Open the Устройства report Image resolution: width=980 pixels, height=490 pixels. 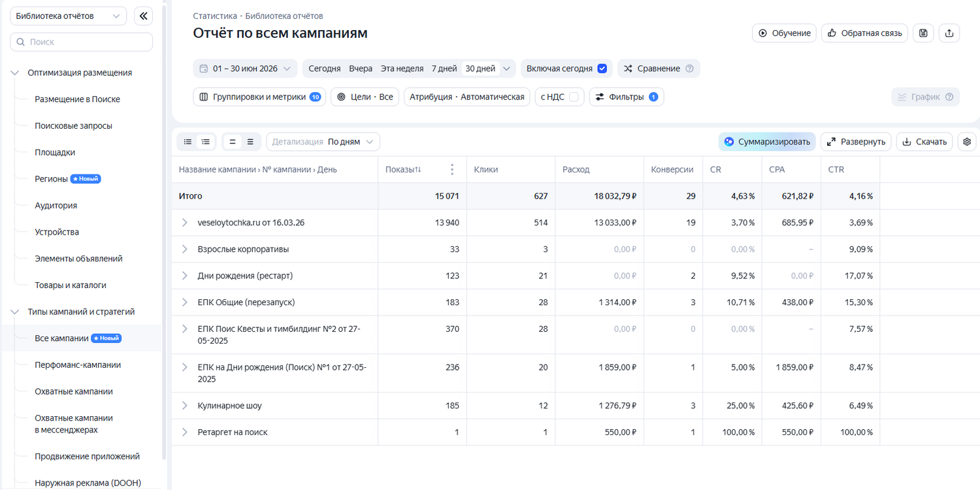coord(57,232)
